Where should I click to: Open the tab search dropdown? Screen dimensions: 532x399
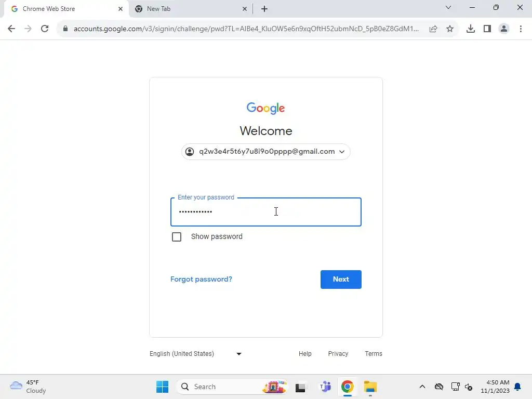(x=448, y=7)
